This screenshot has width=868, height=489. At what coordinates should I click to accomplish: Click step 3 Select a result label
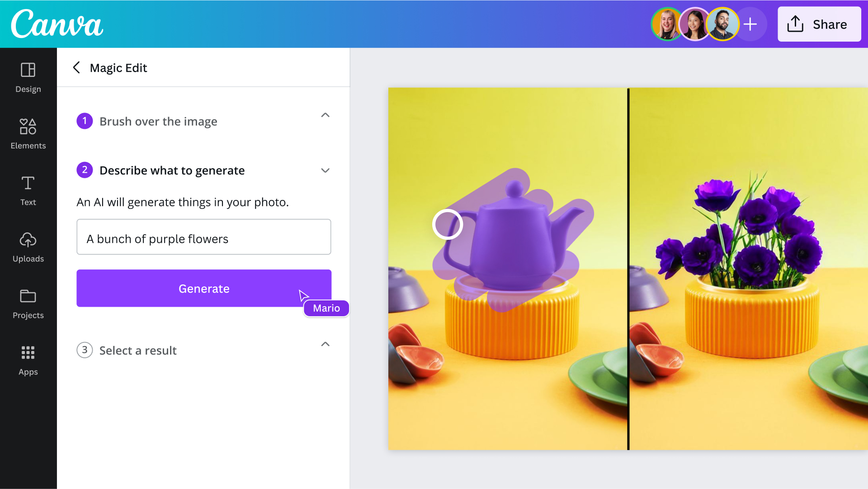(138, 350)
